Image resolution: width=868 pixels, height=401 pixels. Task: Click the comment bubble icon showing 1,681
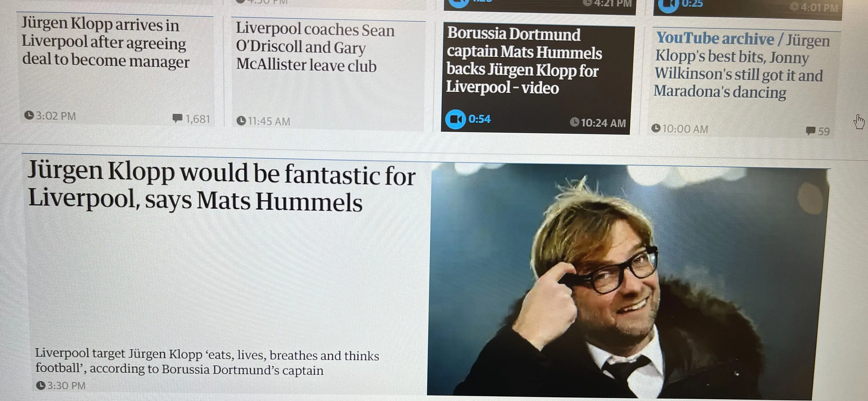coord(177,118)
